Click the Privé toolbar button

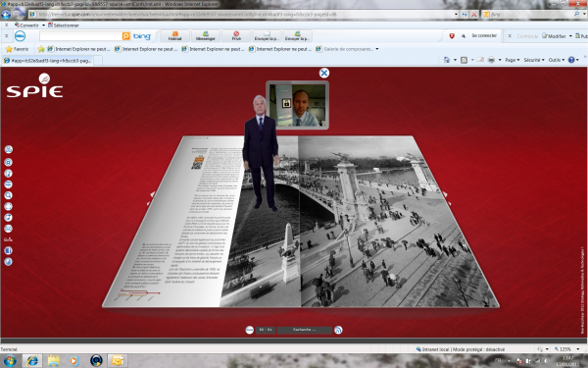click(236, 36)
